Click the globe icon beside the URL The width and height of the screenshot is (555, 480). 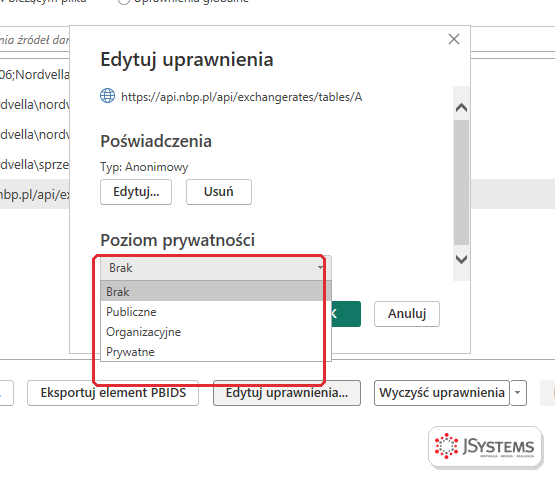click(x=107, y=96)
